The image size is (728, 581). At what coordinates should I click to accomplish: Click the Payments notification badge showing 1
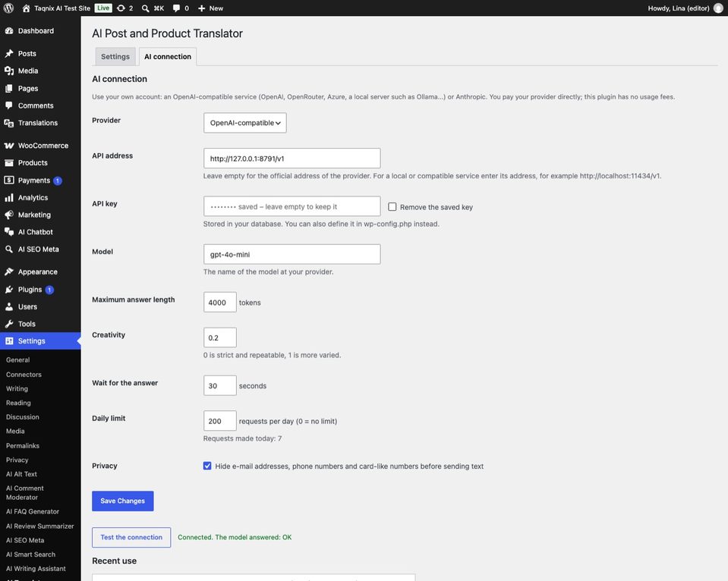pyautogui.click(x=58, y=181)
